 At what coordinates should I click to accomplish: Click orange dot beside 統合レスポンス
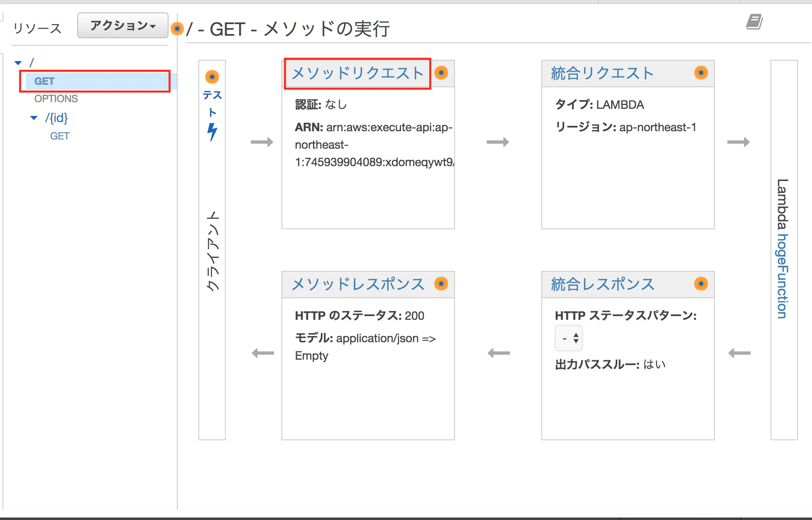tap(701, 284)
